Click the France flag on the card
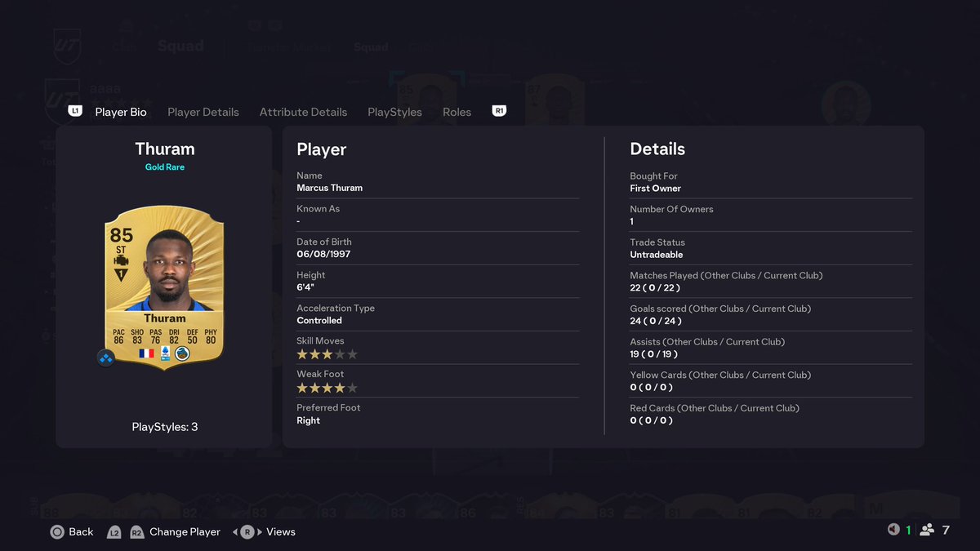This screenshot has width=980, height=551. click(x=147, y=353)
